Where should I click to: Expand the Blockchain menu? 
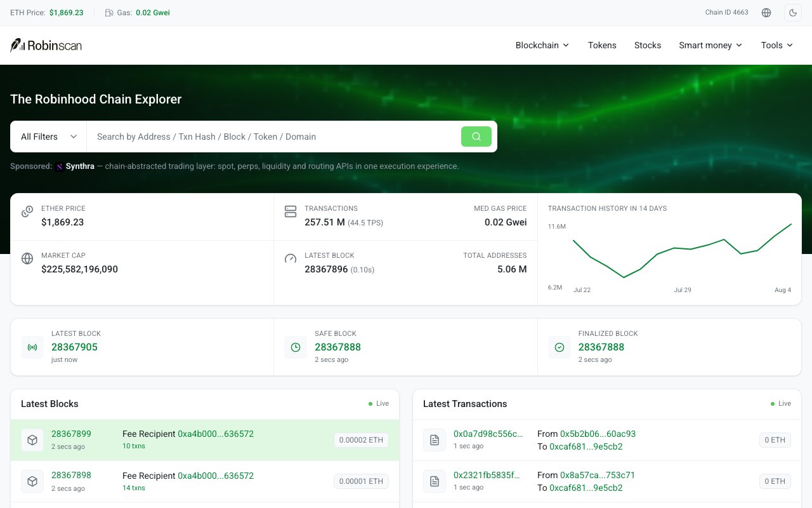(542, 45)
